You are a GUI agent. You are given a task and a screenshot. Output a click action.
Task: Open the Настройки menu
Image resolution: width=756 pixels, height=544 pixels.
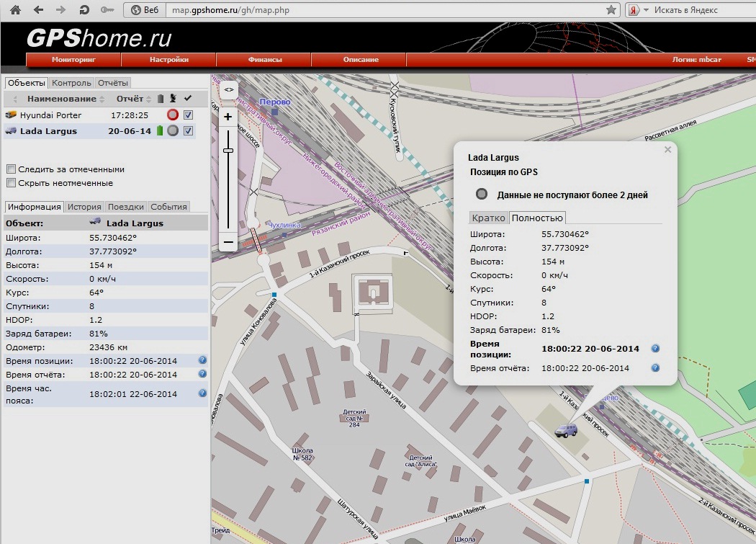pyautogui.click(x=169, y=60)
